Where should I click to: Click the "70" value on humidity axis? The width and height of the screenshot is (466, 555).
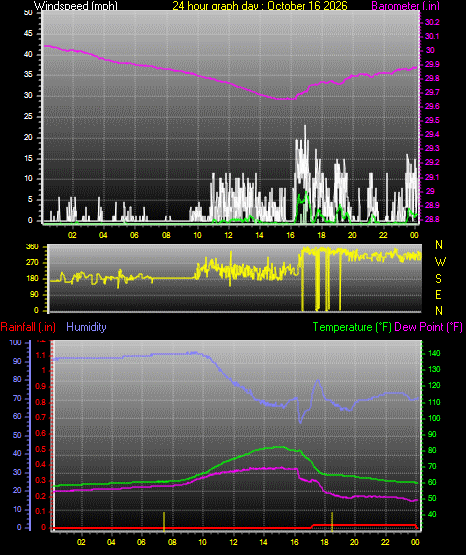point(17,399)
